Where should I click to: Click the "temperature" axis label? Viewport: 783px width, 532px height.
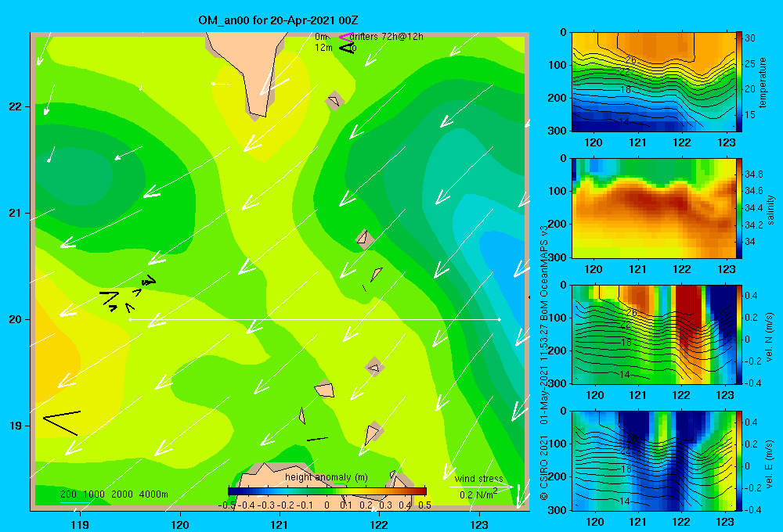(x=763, y=82)
